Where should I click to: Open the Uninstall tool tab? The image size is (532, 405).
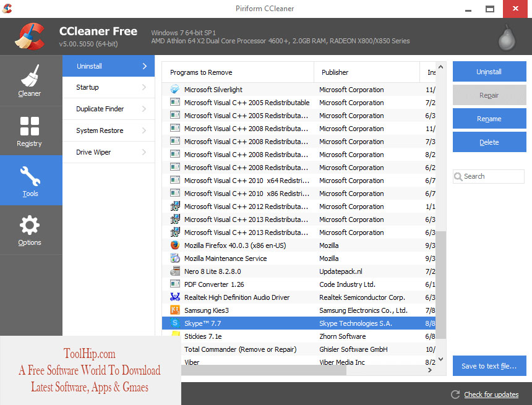[x=109, y=66]
